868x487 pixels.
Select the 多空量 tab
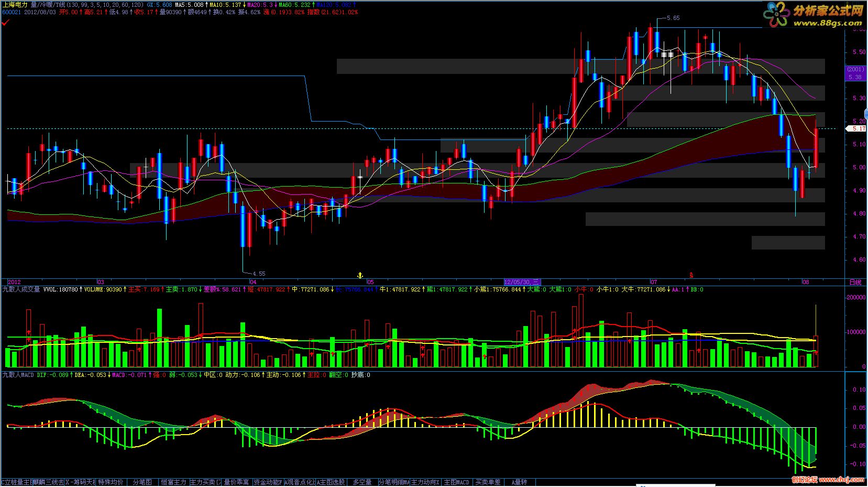coord(362,482)
